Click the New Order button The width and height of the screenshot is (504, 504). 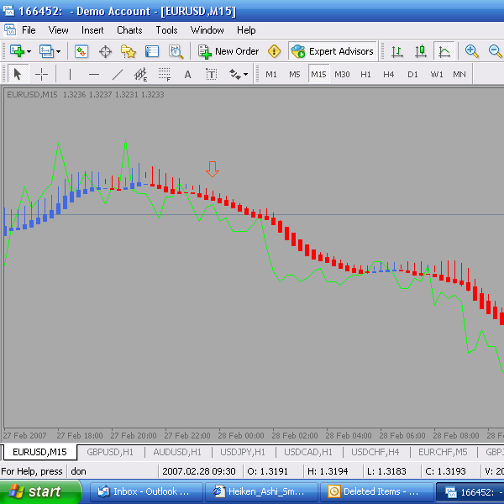(x=228, y=52)
